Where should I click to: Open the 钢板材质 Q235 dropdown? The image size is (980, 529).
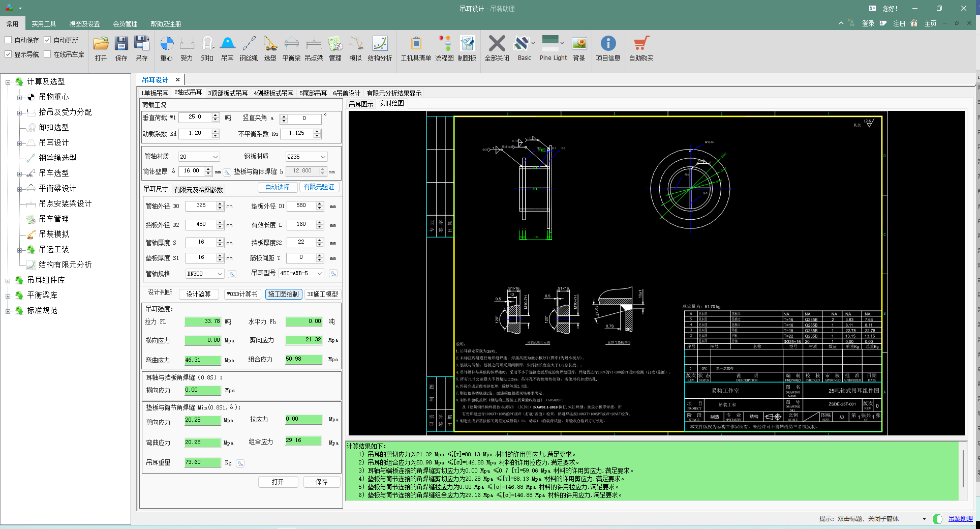click(323, 157)
